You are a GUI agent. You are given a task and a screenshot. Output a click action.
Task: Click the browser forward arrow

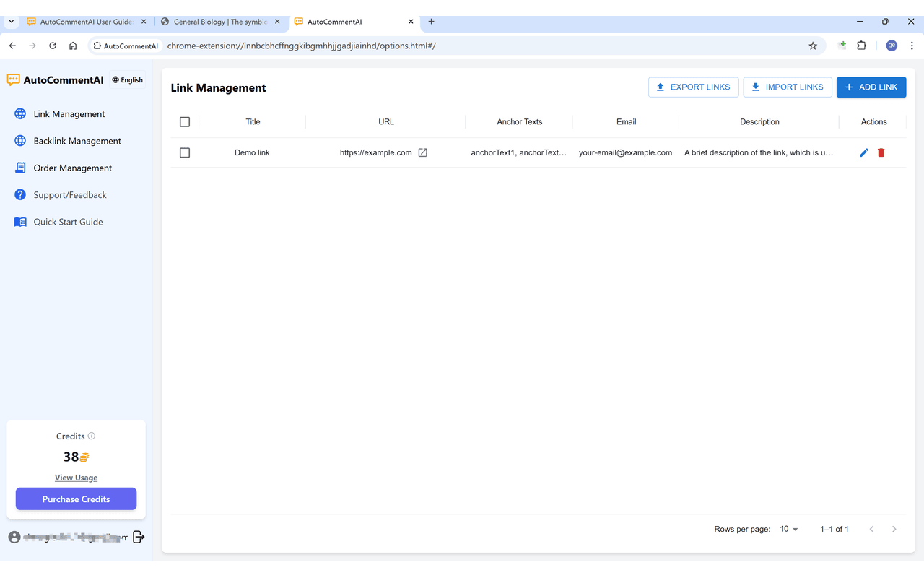click(32, 46)
